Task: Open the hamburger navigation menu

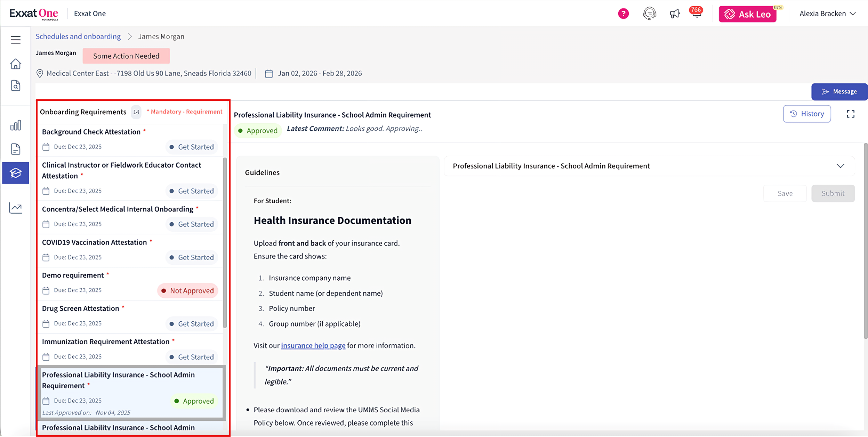Action: [16, 40]
